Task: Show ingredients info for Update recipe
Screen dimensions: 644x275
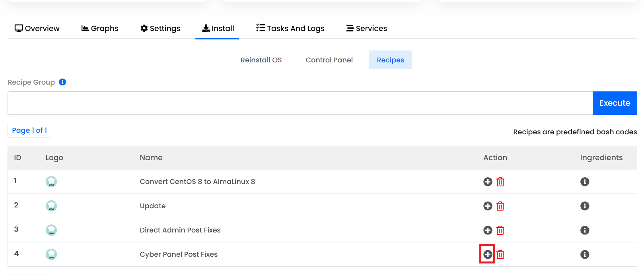Action: point(585,206)
